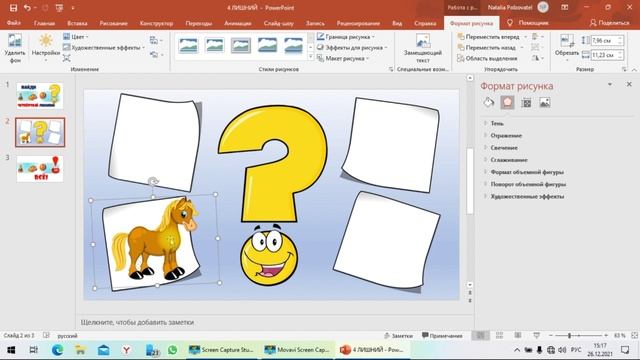Open Picture Layout (Макет рисунка) dropdown
This screenshot has width=640, height=360.
(x=343, y=58)
